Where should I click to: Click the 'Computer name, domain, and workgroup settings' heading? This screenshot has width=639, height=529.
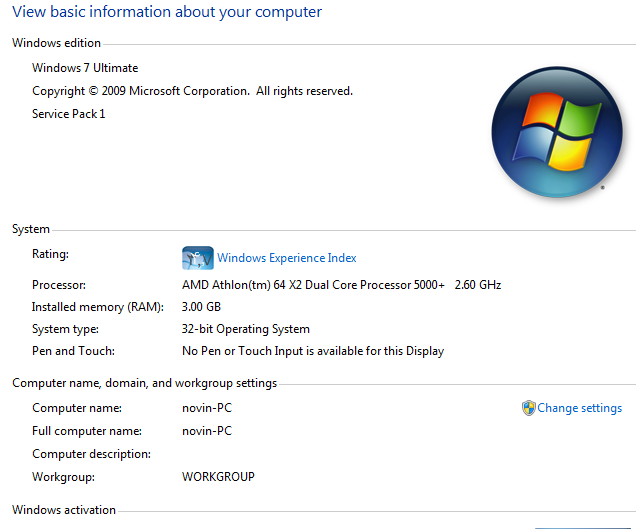click(x=145, y=383)
